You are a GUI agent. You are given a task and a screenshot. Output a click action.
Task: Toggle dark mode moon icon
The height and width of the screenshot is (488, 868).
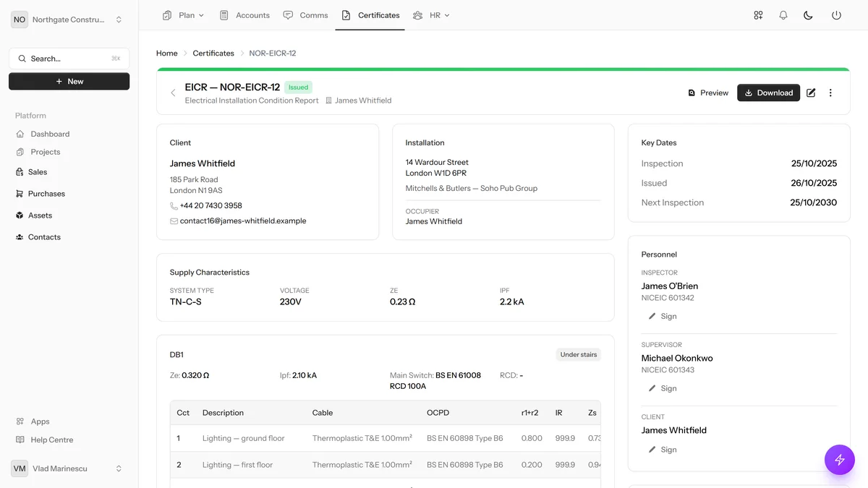(809, 15)
